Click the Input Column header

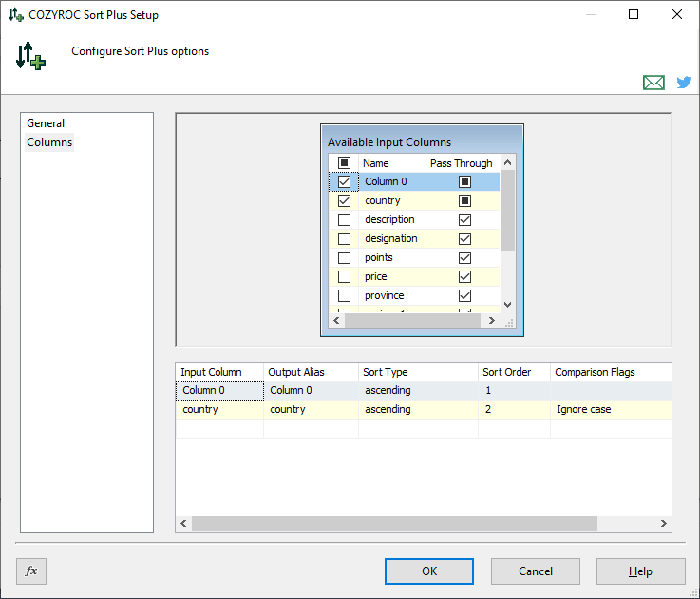[219, 372]
